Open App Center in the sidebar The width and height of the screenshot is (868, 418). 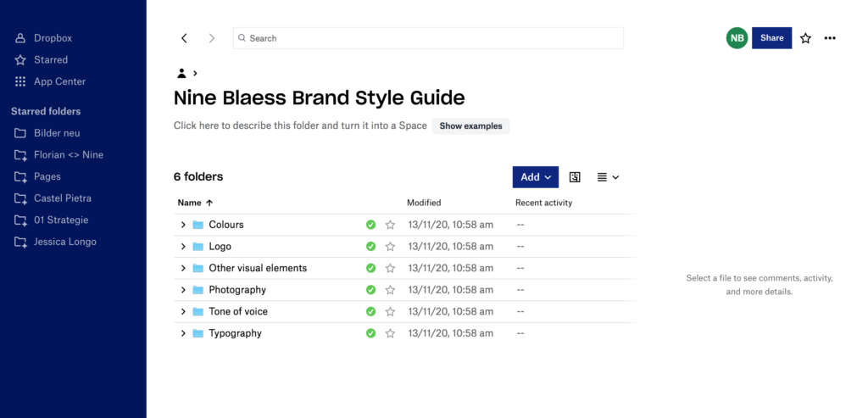(50, 81)
